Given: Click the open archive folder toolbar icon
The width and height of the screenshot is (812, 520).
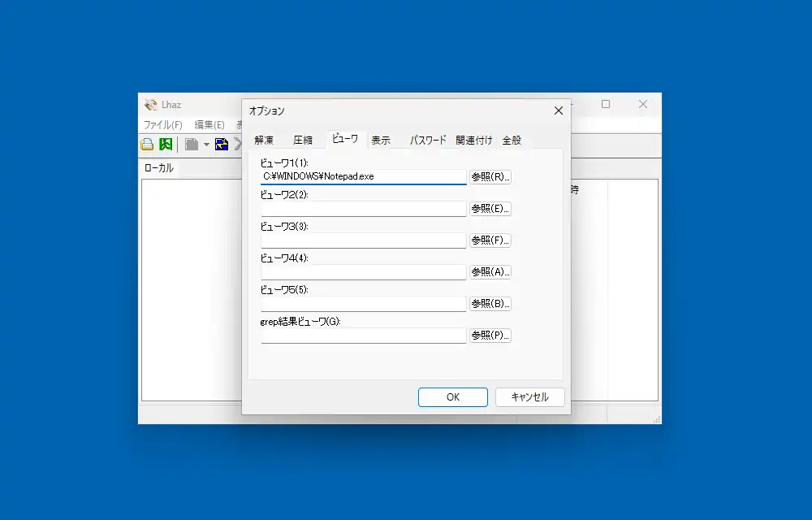Looking at the screenshot, I should point(147,145).
